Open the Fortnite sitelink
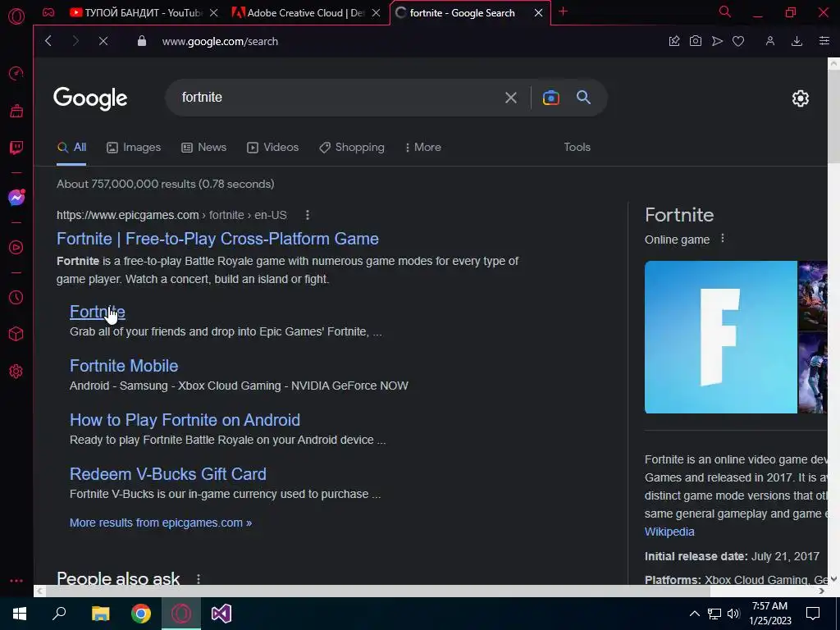Image resolution: width=840 pixels, height=630 pixels. point(98,312)
